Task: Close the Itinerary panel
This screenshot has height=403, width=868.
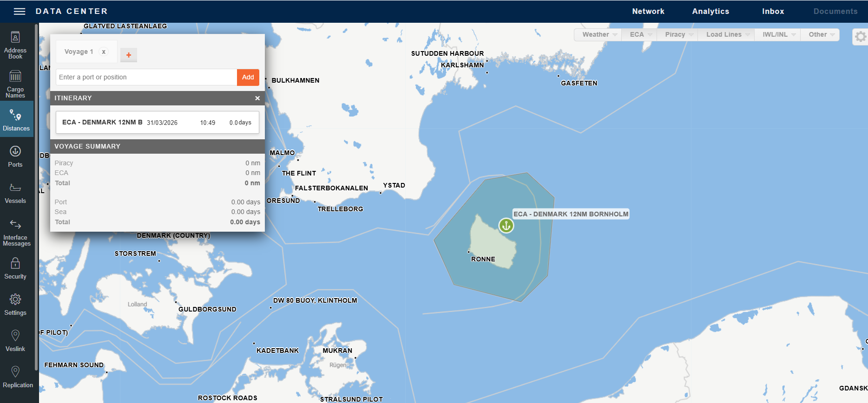Action: 257,98
